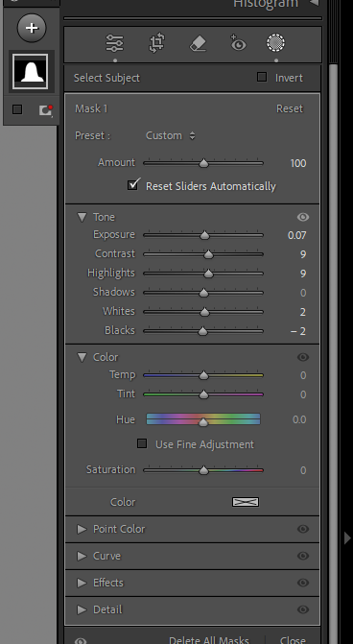The height and width of the screenshot is (644, 353).
Task: Uncheck Reset Sliders Automatically
Action: 133,185
